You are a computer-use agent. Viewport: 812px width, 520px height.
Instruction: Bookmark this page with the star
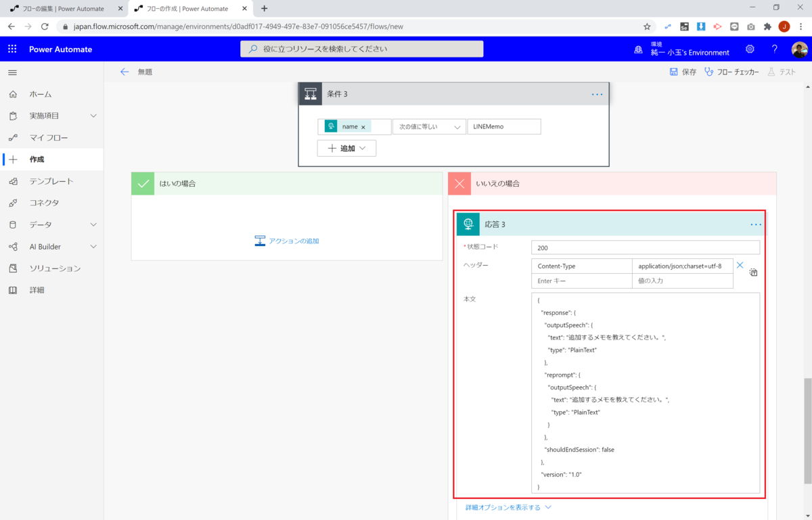pyautogui.click(x=647, y=26)
